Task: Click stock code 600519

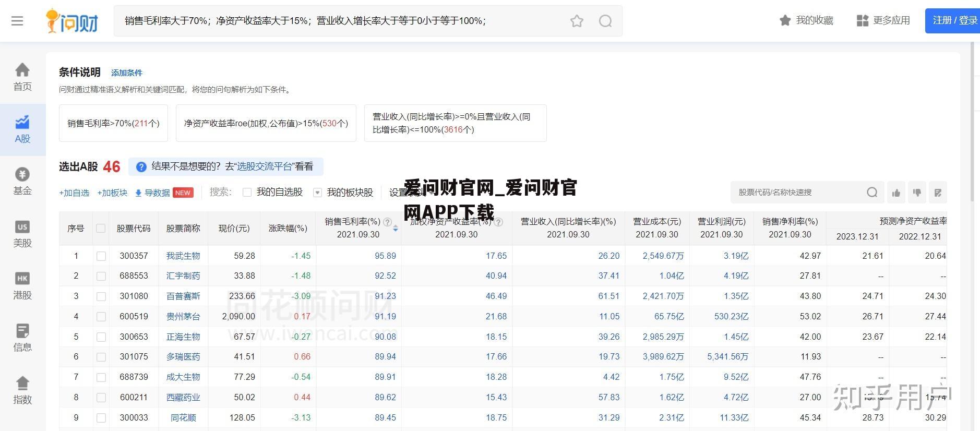Action: (134, 316)
